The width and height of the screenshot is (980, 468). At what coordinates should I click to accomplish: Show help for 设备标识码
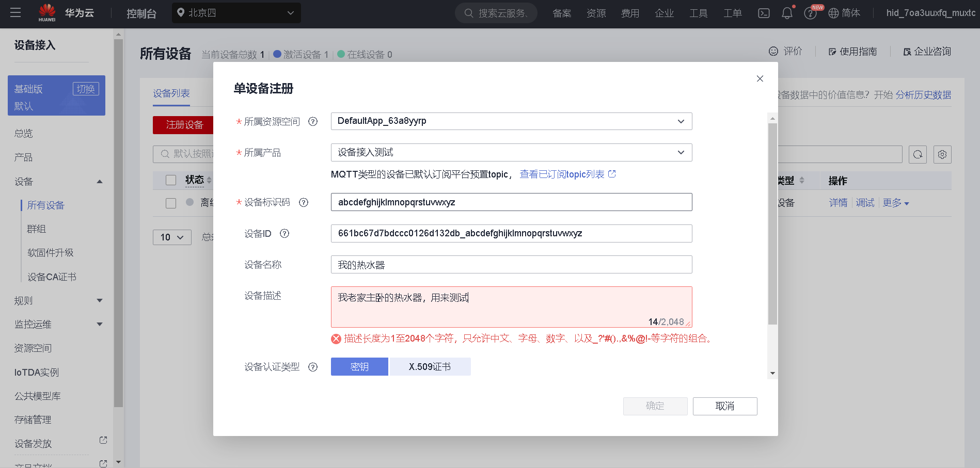coord(304,202)
